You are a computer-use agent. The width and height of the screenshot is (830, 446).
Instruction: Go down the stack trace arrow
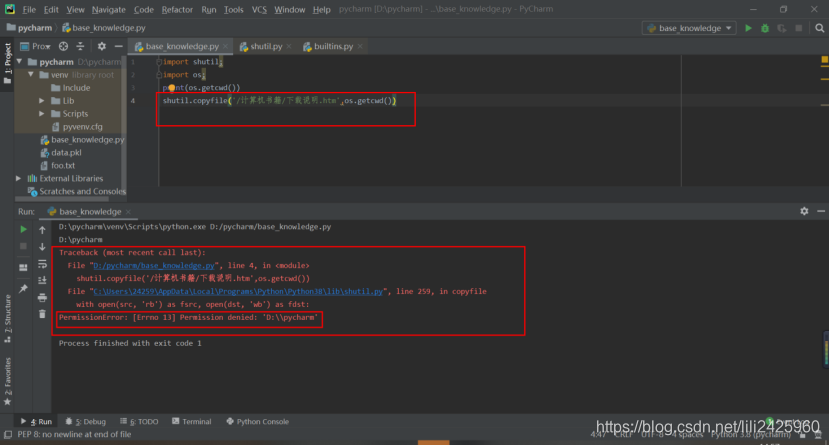(42, 247)
